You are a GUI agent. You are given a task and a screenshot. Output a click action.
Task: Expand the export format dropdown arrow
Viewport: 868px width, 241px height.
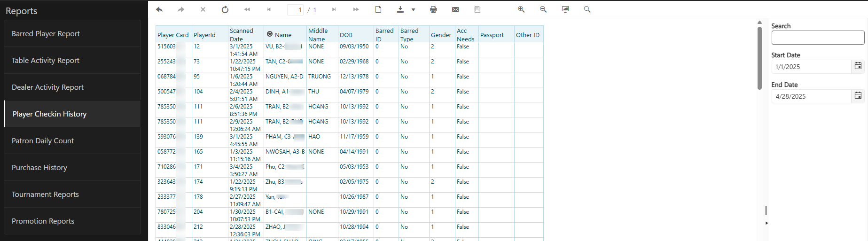[414, 9]
